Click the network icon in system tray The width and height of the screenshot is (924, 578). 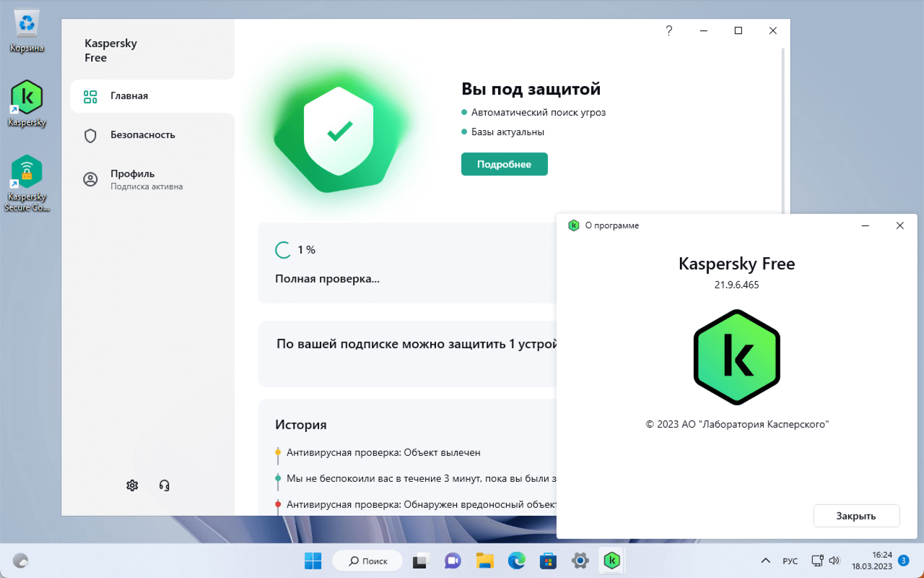point(818,561)
